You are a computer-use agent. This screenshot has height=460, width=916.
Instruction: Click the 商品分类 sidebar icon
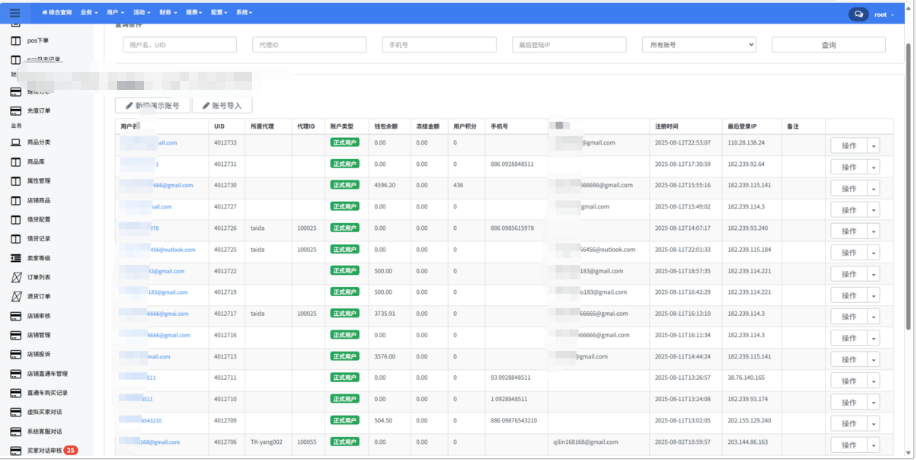tap(16, 143)
